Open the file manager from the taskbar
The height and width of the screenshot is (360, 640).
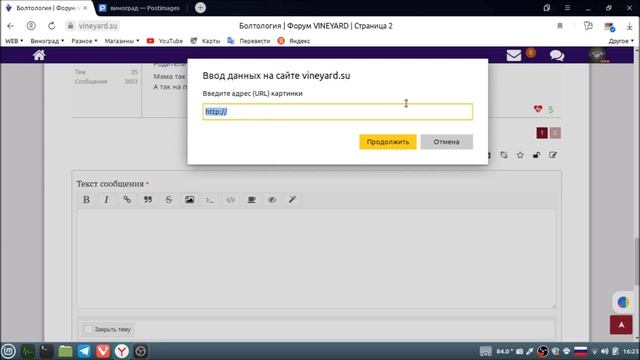click(x=65, y=351)
